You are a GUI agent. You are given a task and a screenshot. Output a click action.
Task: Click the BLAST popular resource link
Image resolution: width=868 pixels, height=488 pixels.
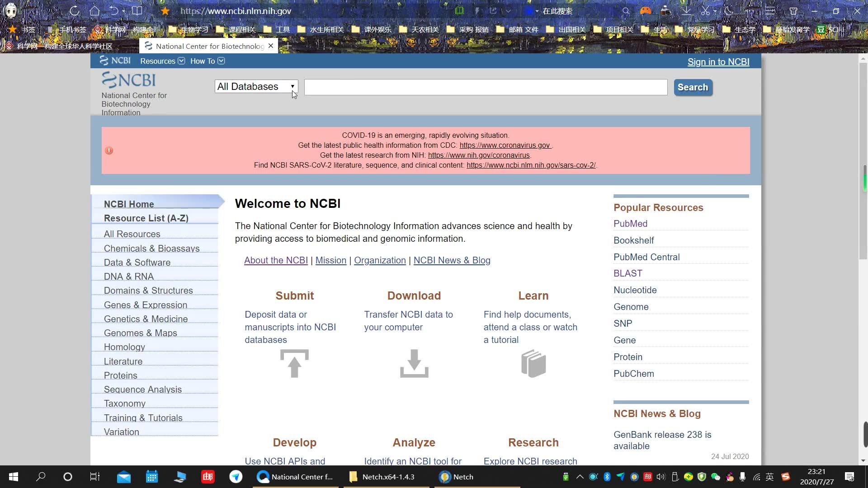(628, 273)
